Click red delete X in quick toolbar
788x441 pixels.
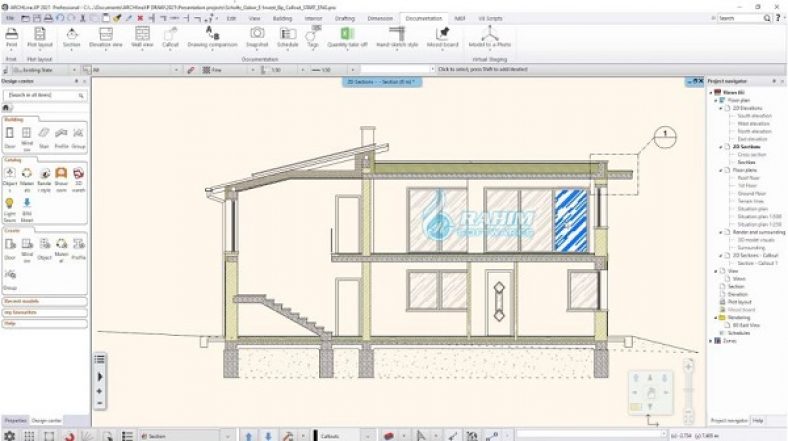tap(140, 18)
